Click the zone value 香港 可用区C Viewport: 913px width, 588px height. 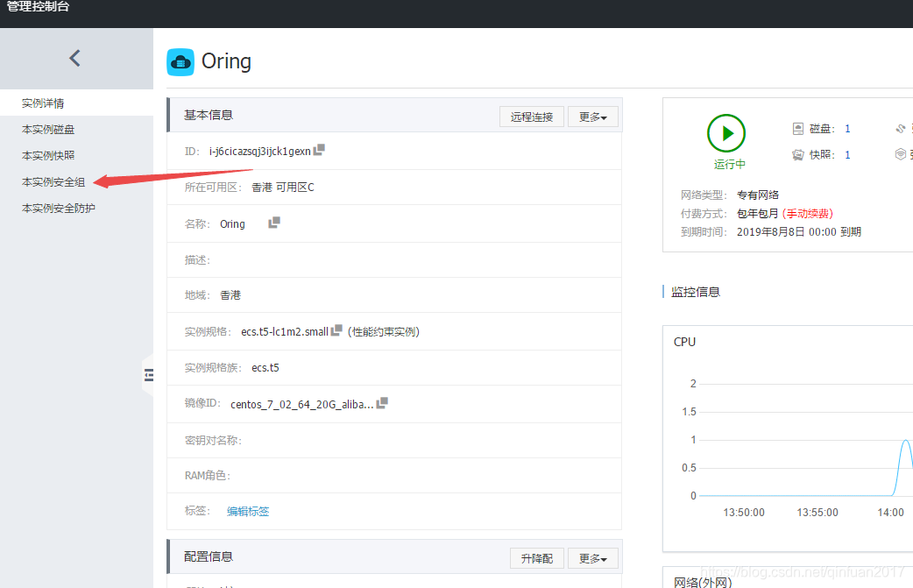pyautogui.click(x=283, y=187)
